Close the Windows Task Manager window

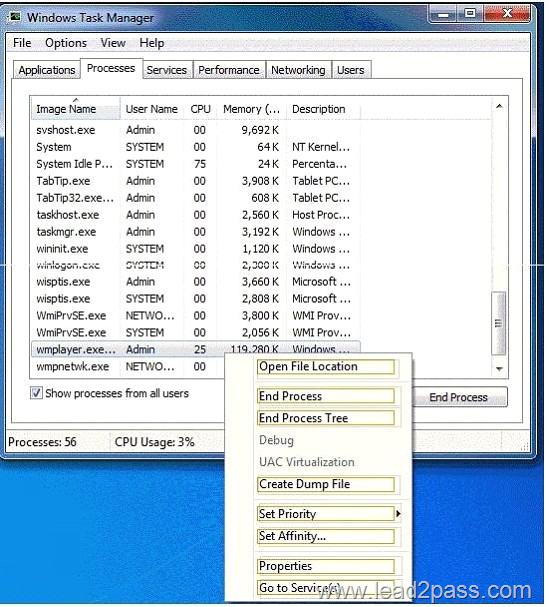tap(506, 14)
